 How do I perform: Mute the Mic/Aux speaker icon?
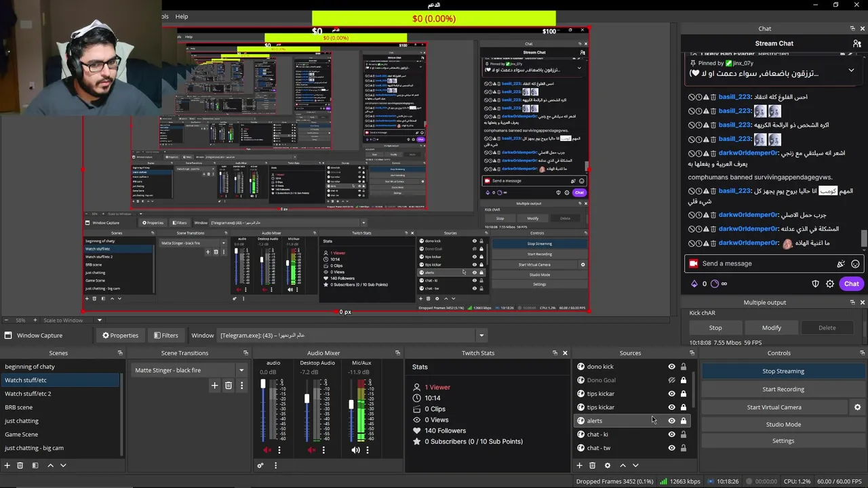pos(355,450)
